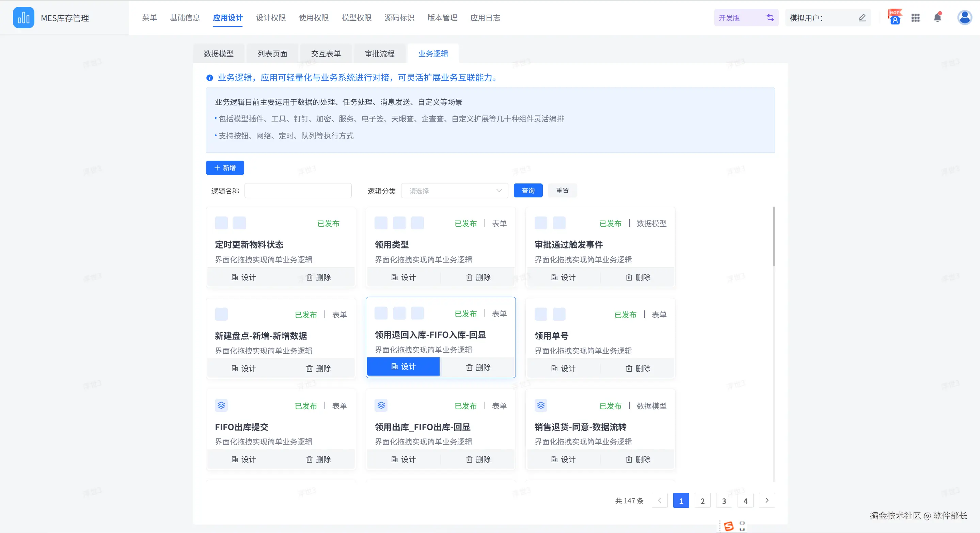Open the 版本管理 menu item
The image size is (980, 533).
point(442,17)
